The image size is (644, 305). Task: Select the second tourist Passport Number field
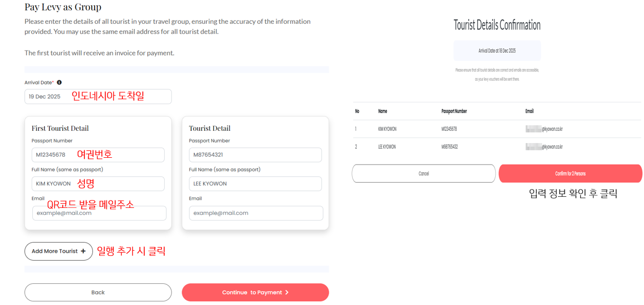255,155
